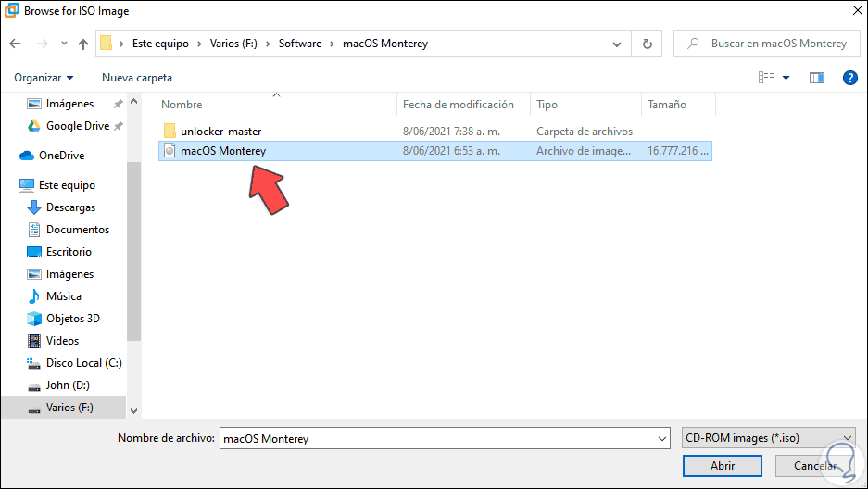Select 'Software' in the address path
This screenshot has height=489, width=868.
(300, 44)
